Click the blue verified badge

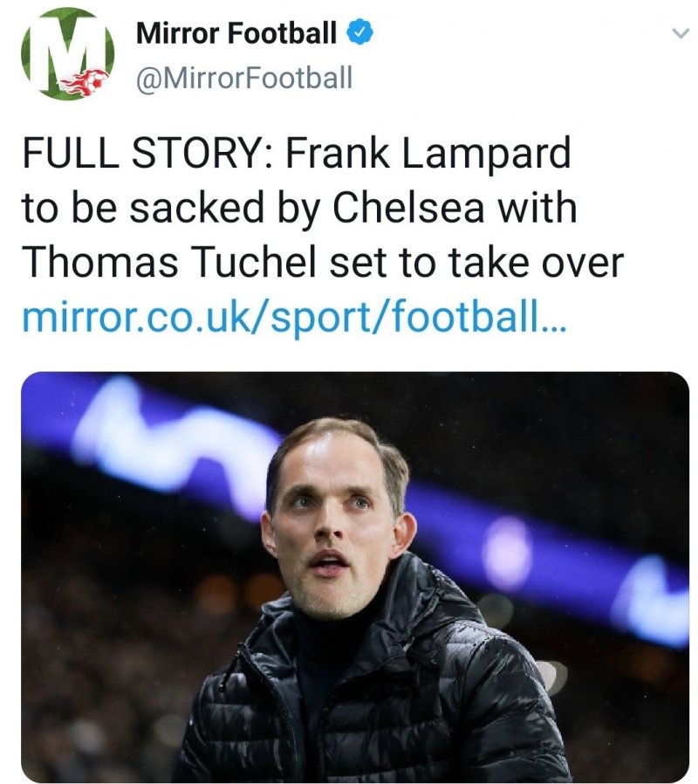tap(359, 33)
